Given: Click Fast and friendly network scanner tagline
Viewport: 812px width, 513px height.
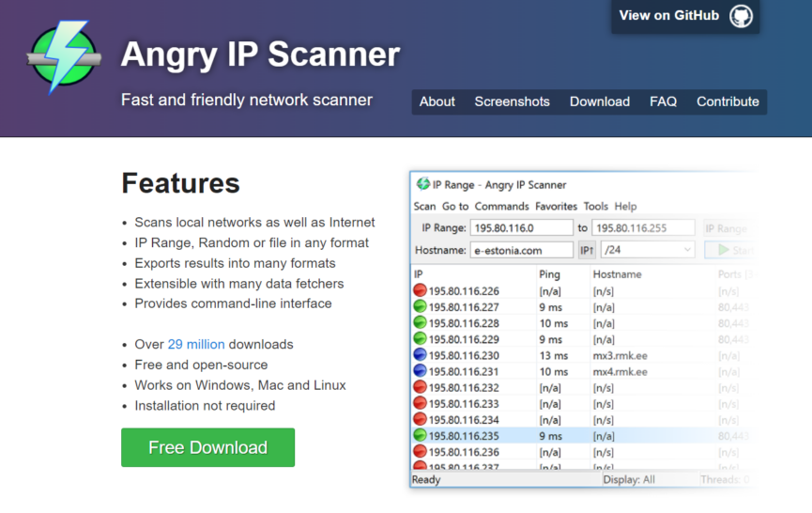Looking at the screenshot, I should (247, 100).
